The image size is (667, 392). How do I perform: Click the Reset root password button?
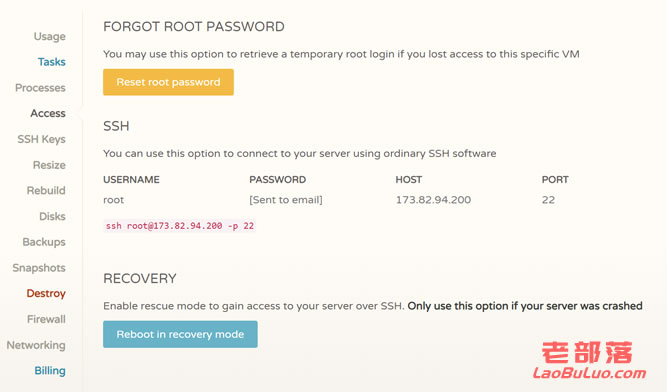tap(168, 82)
